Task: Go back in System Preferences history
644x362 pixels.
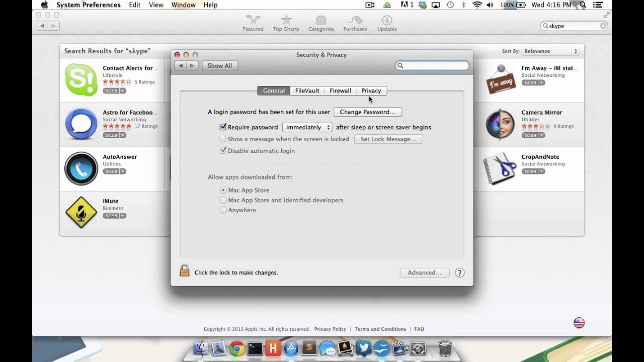Action: tap(181, 66)
